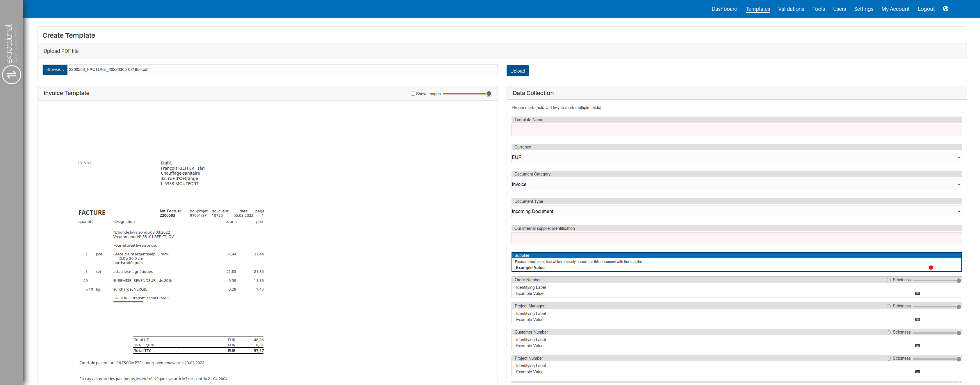Click the keyboard icon in Customer Number
Viewport: 980px width, 385px height.
pos(917,346)
